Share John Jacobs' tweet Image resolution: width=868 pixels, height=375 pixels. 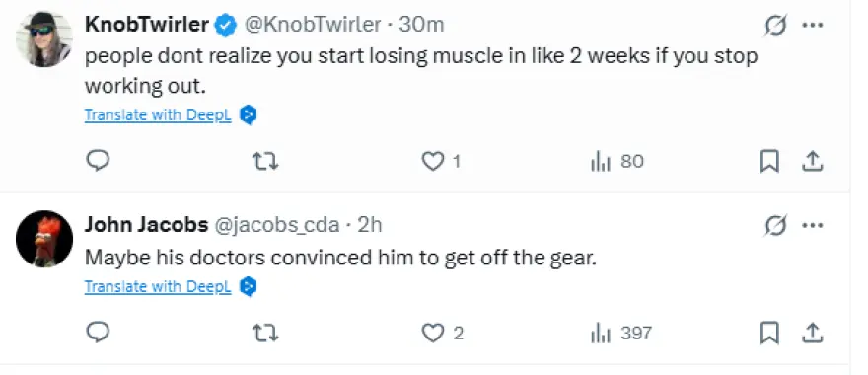[x=812, y=333]
